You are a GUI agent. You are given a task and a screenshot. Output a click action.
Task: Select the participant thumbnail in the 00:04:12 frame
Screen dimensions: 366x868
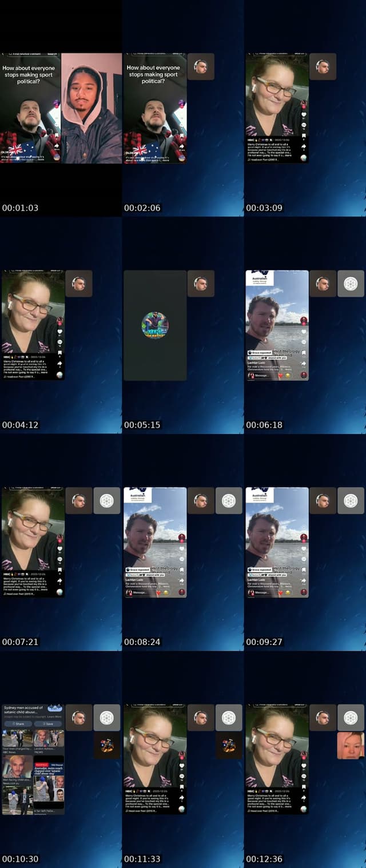(78, 284)
